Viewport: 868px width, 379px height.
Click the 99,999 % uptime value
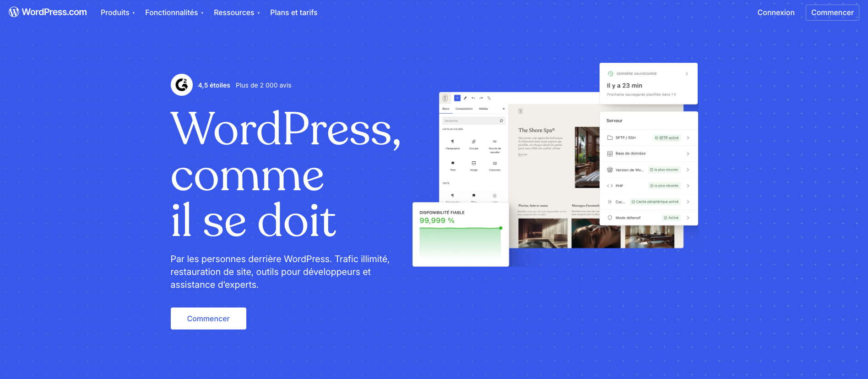pyautogui.click(x=437, y=220)
